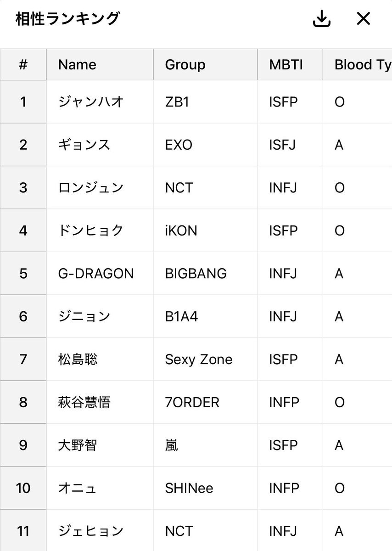Click the 7ORDER group cell
The image size is (392, 551).
pos(205,402)
